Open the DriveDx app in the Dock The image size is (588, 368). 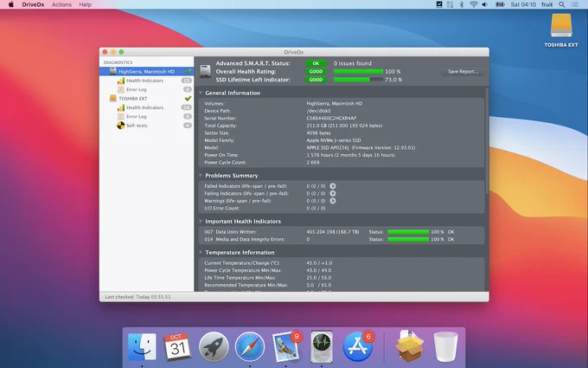(322, 346)
